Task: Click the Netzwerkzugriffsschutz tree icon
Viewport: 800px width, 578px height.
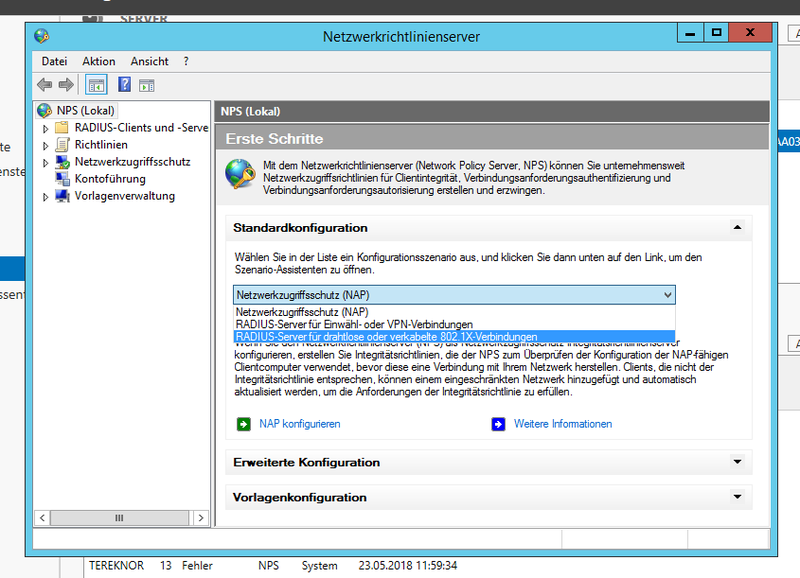Action: pyautogui.click(x=63, y=162)
